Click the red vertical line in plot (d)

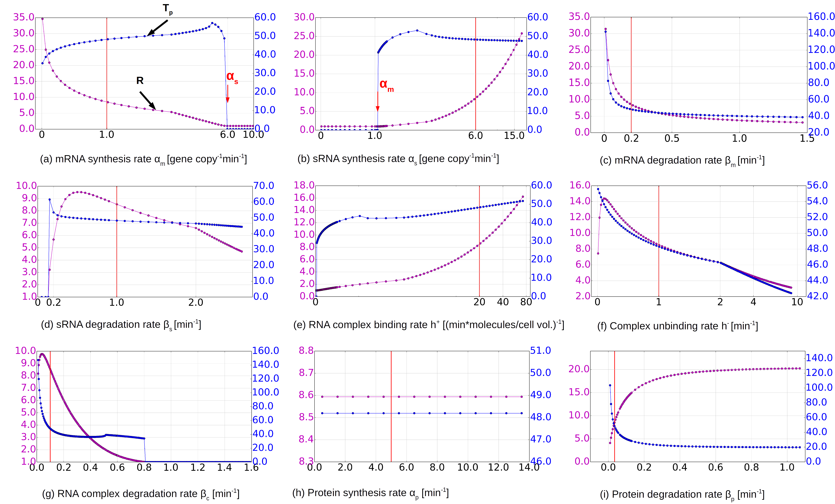[117, 241]
